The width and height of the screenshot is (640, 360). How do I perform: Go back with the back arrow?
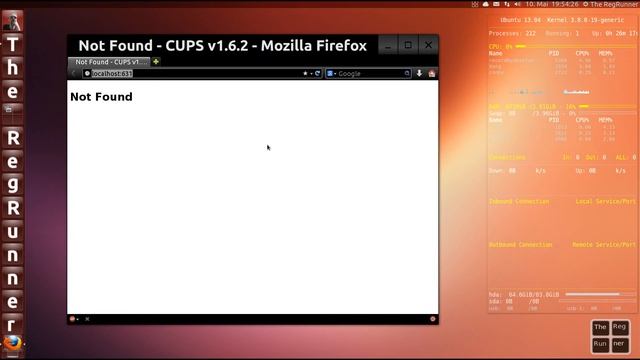(74, 73)
